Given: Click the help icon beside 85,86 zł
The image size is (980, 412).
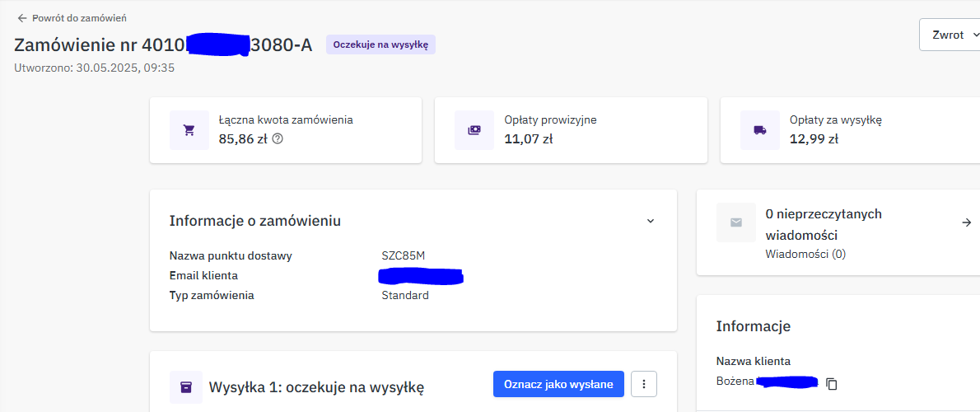Looking at the screenshot, I should click(278, 138).
